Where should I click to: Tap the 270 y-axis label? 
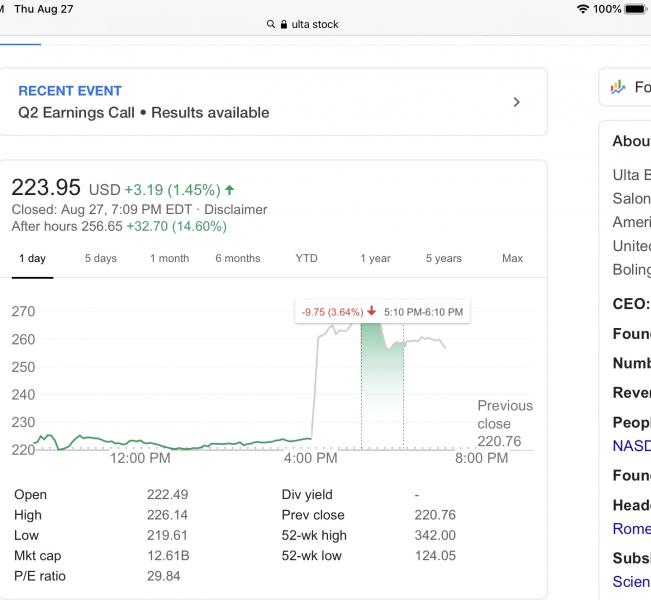(23, 311)
